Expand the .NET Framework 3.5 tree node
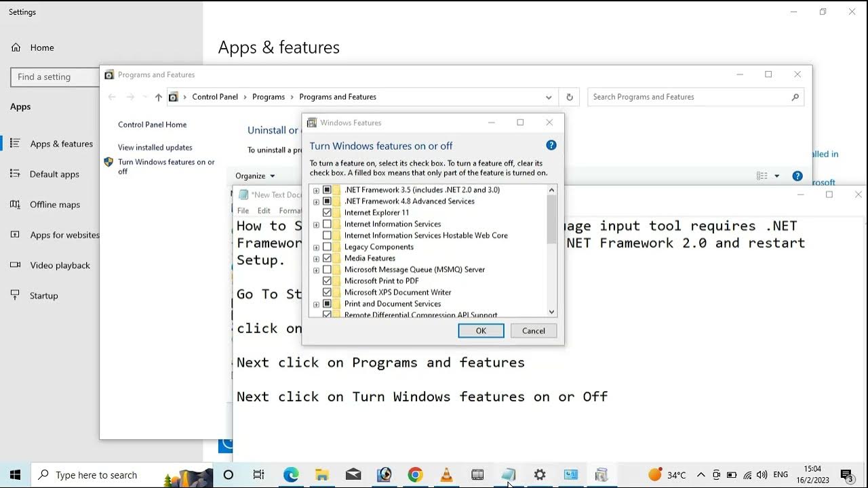This screenshot has height=488, width=868. point(316,190)
